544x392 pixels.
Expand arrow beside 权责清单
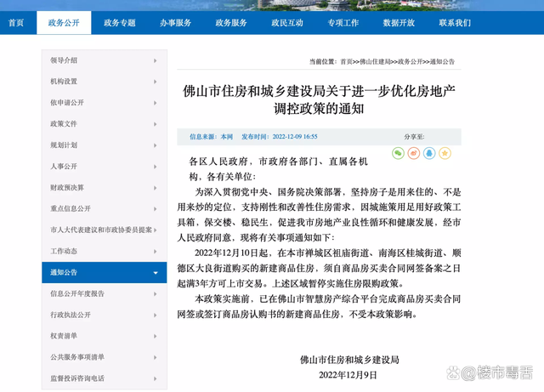coord(155,336)
